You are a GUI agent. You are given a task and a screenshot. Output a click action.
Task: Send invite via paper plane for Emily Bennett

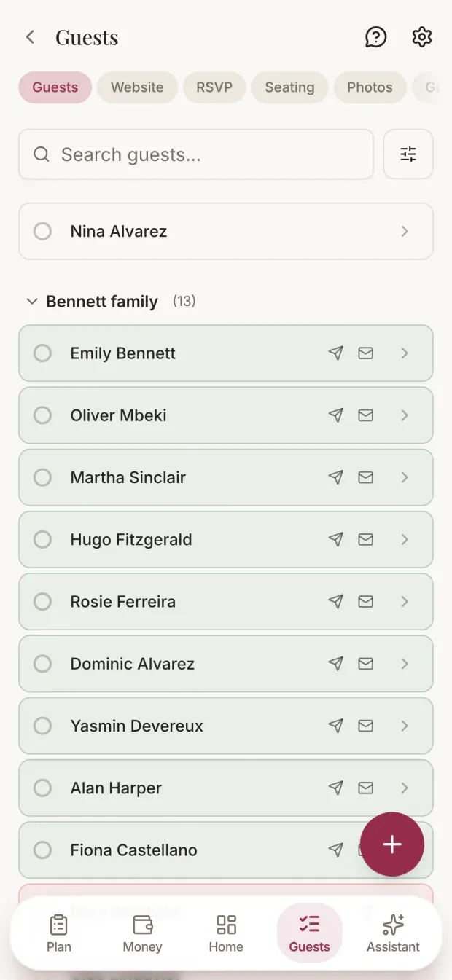click(335, 353)
